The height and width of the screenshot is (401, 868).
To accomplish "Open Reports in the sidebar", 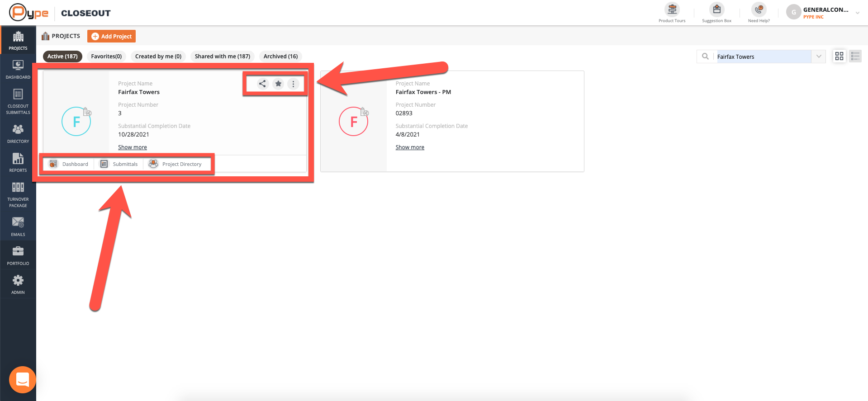I will 18,162.
